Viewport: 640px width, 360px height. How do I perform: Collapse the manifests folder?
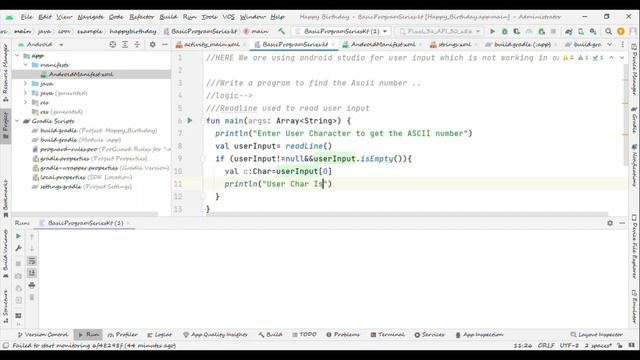26,65
